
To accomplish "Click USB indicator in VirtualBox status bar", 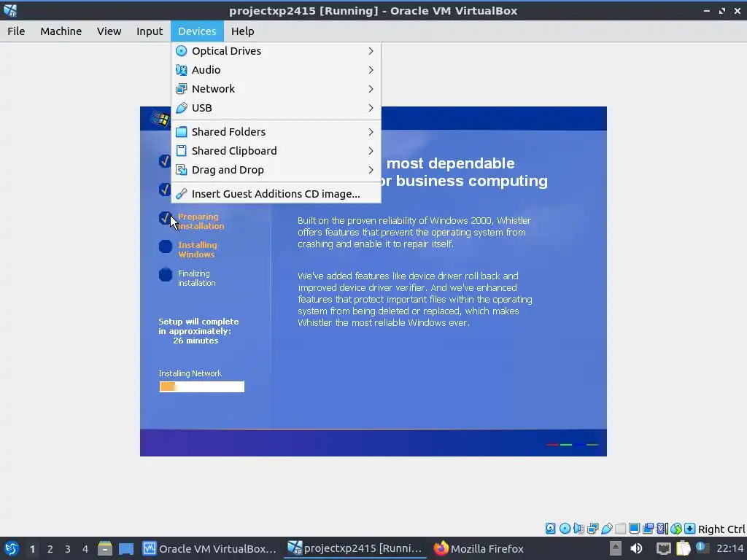I will pos(606,528).
